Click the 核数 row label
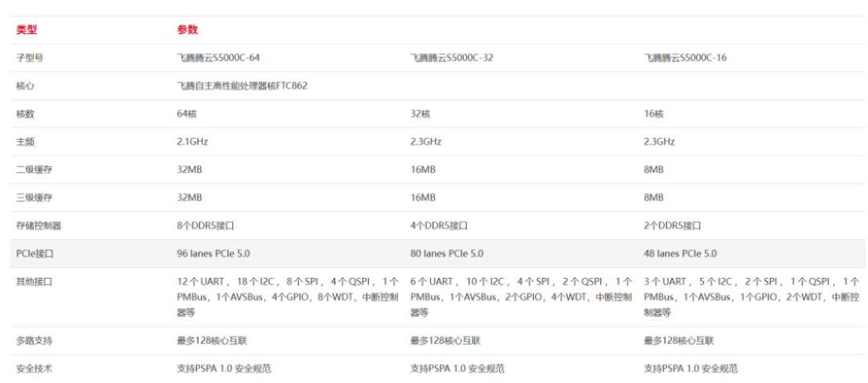 coord(26,114)
